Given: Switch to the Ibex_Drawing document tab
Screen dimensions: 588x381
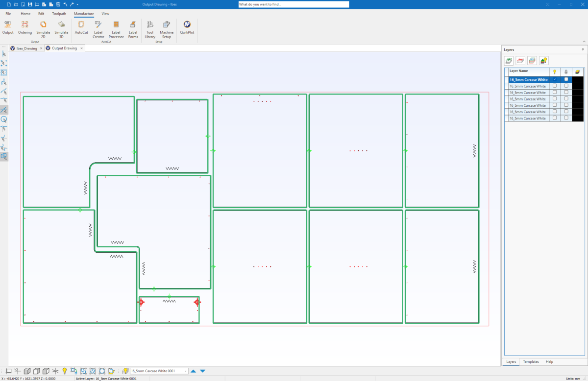Looking at the screenshot, I should [x=26, y=48].
